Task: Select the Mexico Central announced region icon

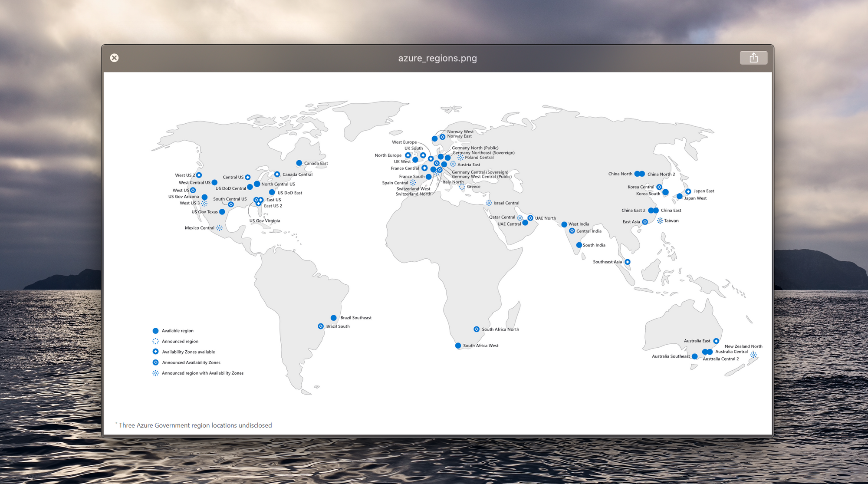Action: click(219, 227)
